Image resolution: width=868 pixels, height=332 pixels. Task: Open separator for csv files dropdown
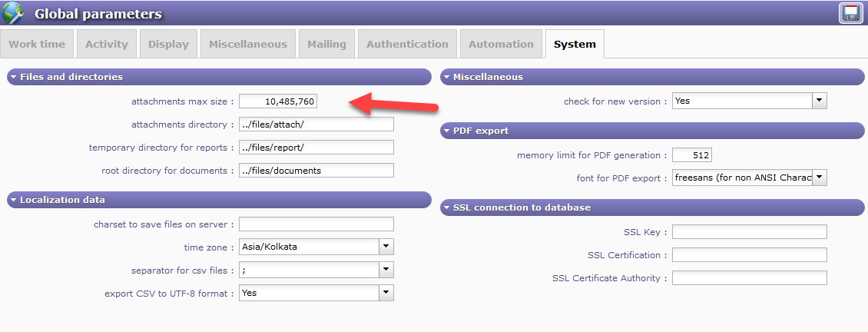[x=386, y=270]
